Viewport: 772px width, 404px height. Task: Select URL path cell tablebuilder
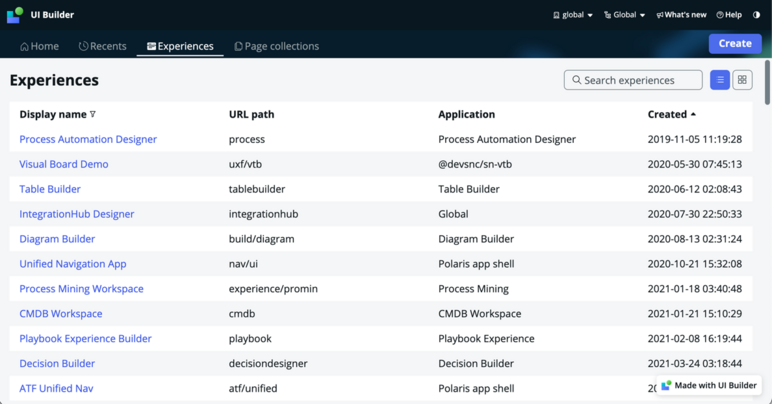(x=257, y=189)
